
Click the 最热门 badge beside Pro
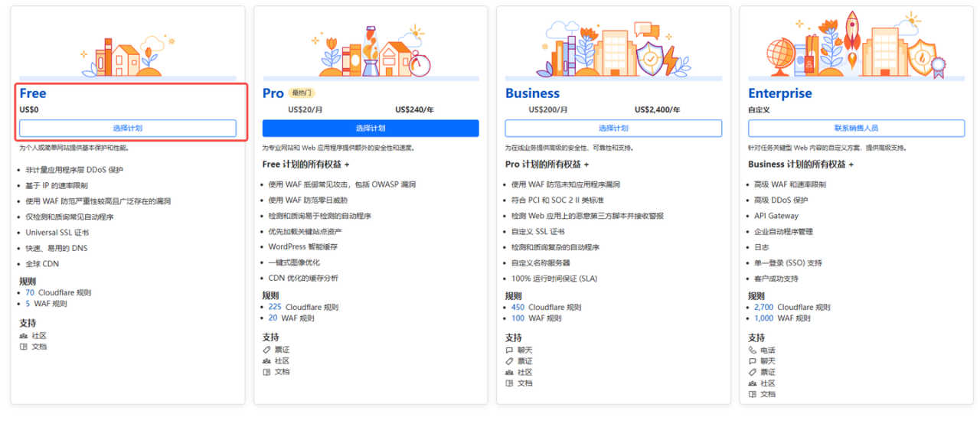pyautogui.click(x=302, y=93)
